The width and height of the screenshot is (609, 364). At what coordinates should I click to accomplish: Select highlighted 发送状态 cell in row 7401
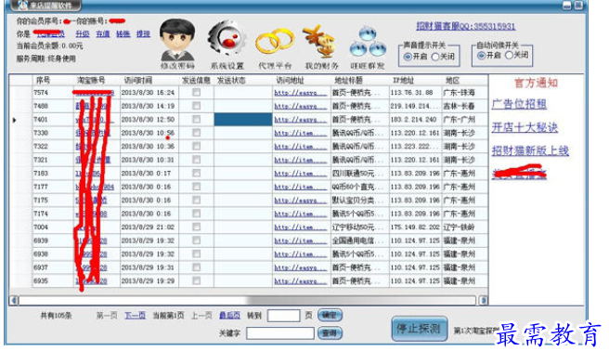(243, 119)
